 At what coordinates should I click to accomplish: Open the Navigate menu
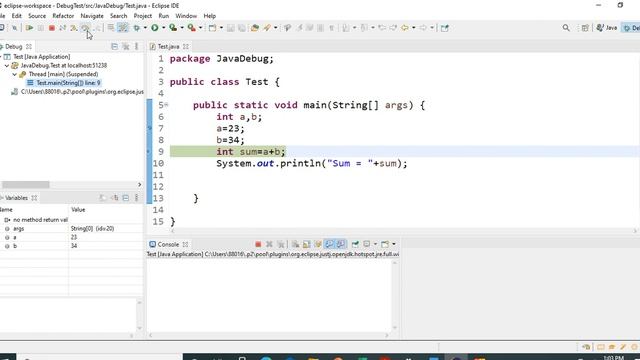coord(92,16)
